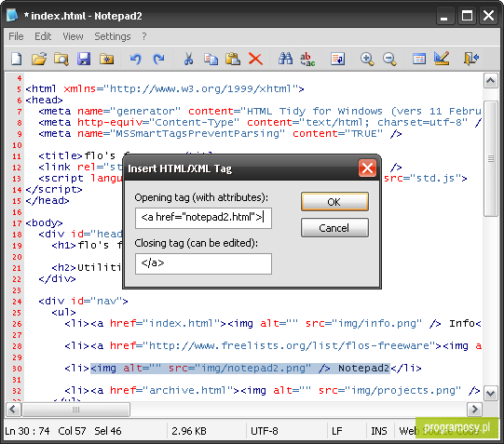This screenshot has width=504, height=444.
Task: Click the </head> tag on line 15
Action: (48, 200)
